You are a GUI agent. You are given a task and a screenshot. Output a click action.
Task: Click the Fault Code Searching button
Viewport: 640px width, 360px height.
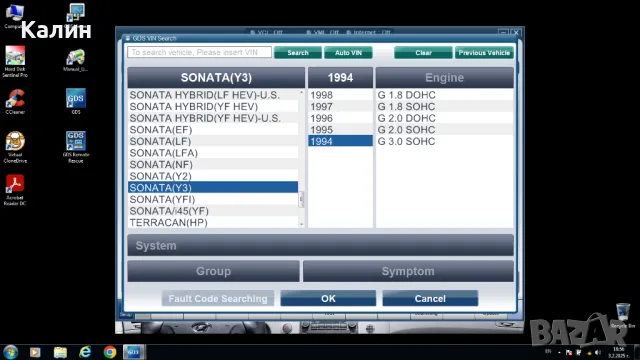218,298
